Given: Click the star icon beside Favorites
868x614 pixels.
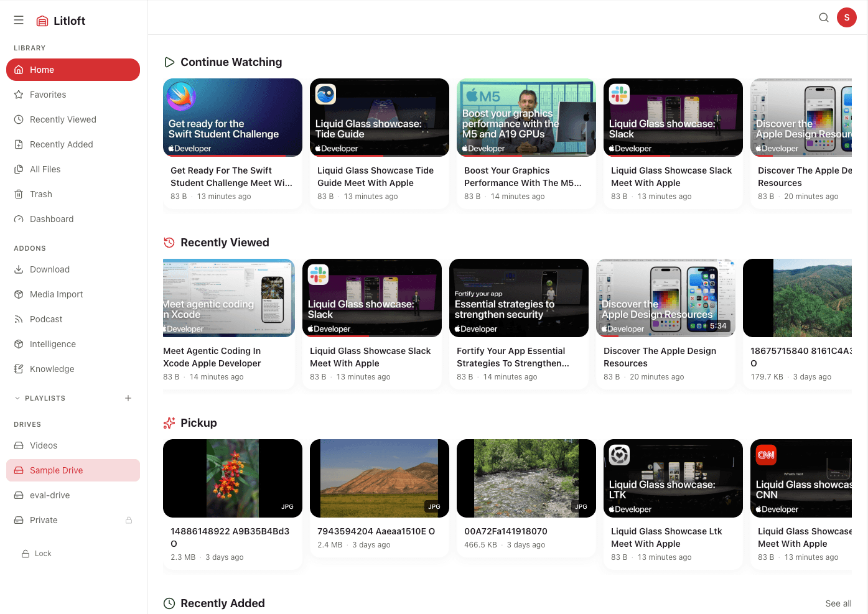Looking at the screenshot, I should pos(19,95).
